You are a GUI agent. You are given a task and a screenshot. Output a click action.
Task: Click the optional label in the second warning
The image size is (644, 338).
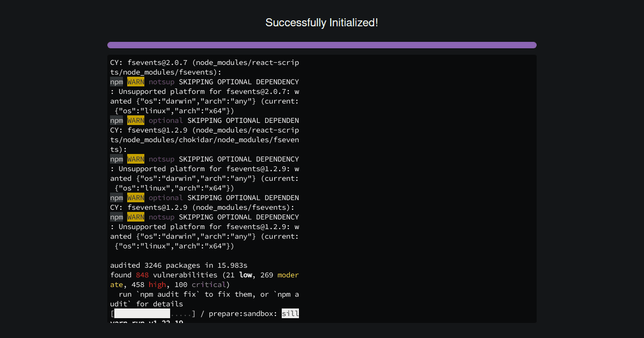tap(166, 120)
